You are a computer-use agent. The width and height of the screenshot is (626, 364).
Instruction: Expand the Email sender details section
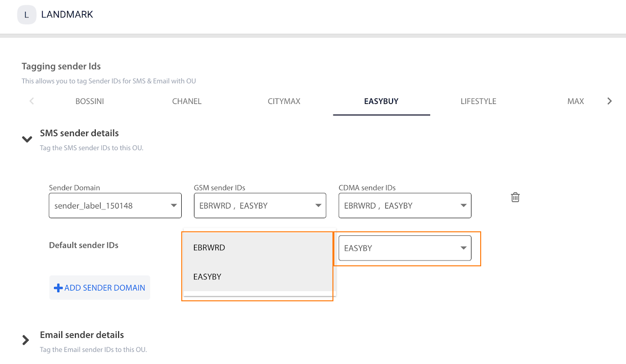pos(26,340)
